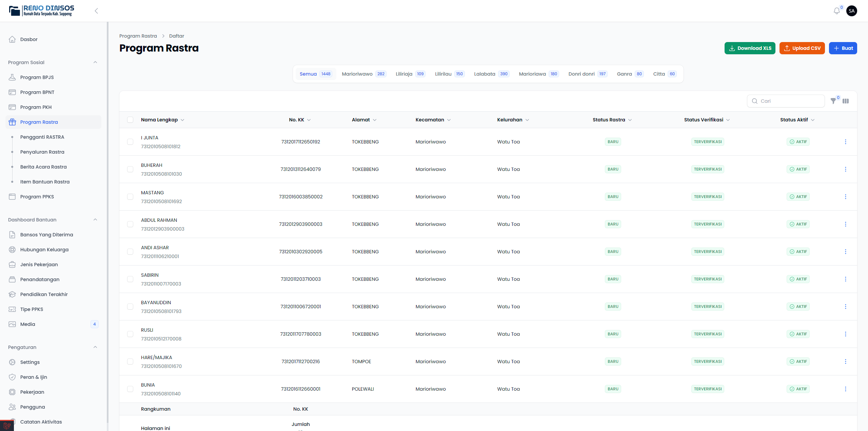Open actions menu for the BUNIA row
868x431 pixels.
tap(845, 389)
